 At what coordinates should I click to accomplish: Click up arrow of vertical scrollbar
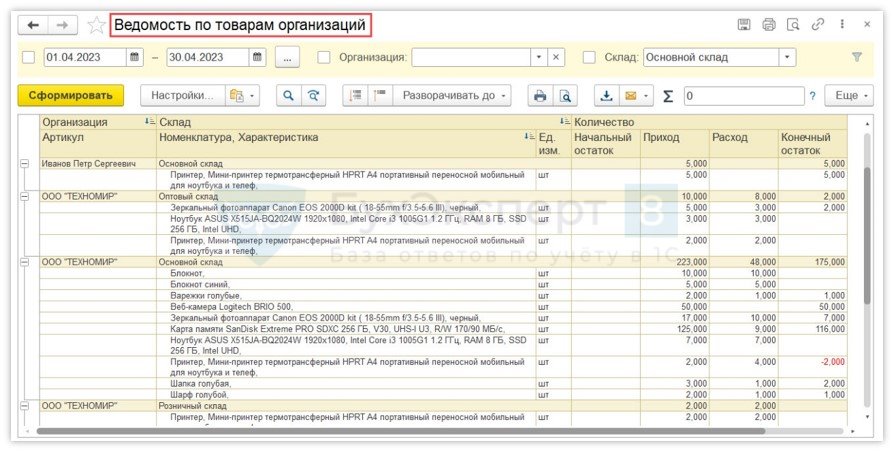coord(867,123)
